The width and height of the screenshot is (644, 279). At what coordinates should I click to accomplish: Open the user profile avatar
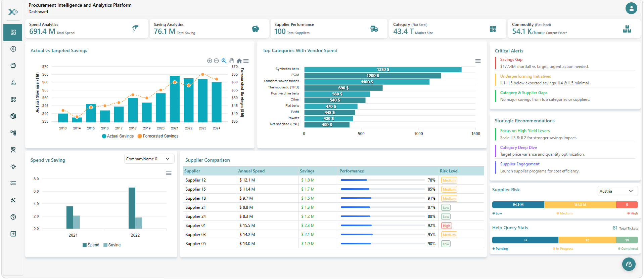tap(631, 8)
